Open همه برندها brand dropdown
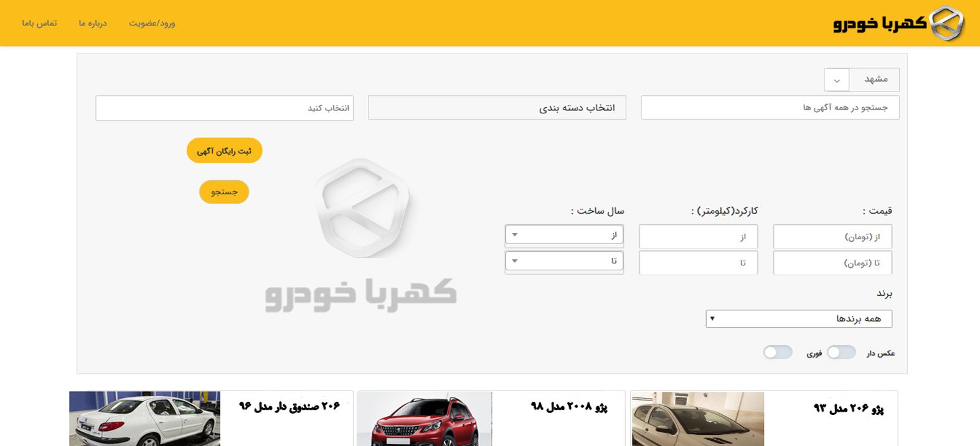The image size is (980, 446). pos(799,319)
